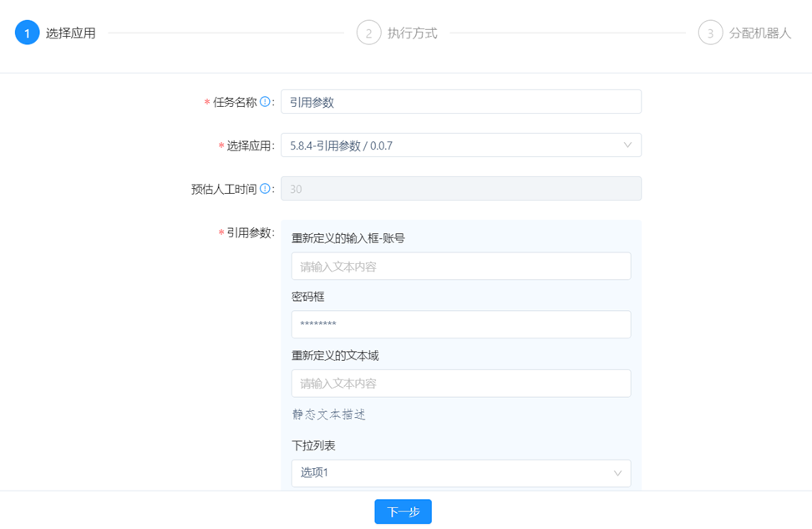Click the step 3 circle icon
The image size is (812, 529).
tap(710, 33)
